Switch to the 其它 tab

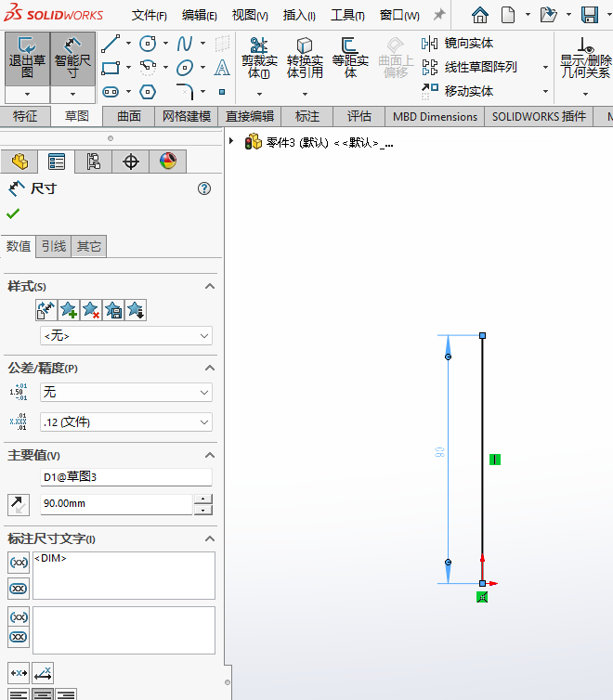(x=89, y=246)
